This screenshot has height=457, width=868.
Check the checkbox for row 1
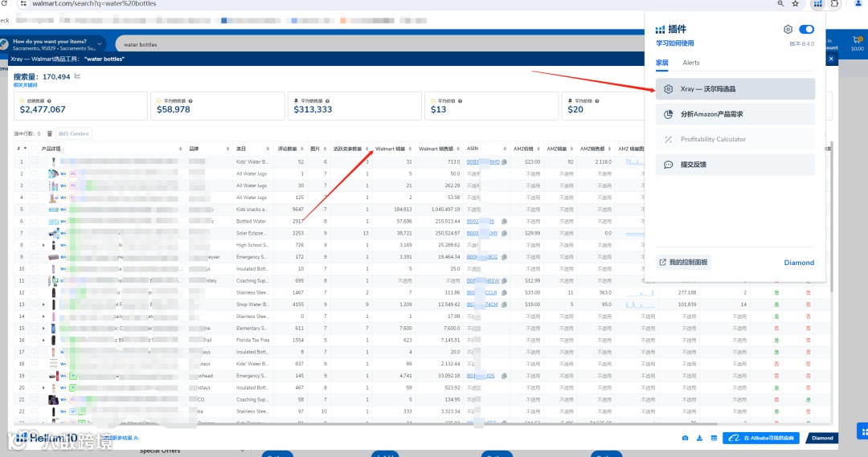[x=34, y=161]
